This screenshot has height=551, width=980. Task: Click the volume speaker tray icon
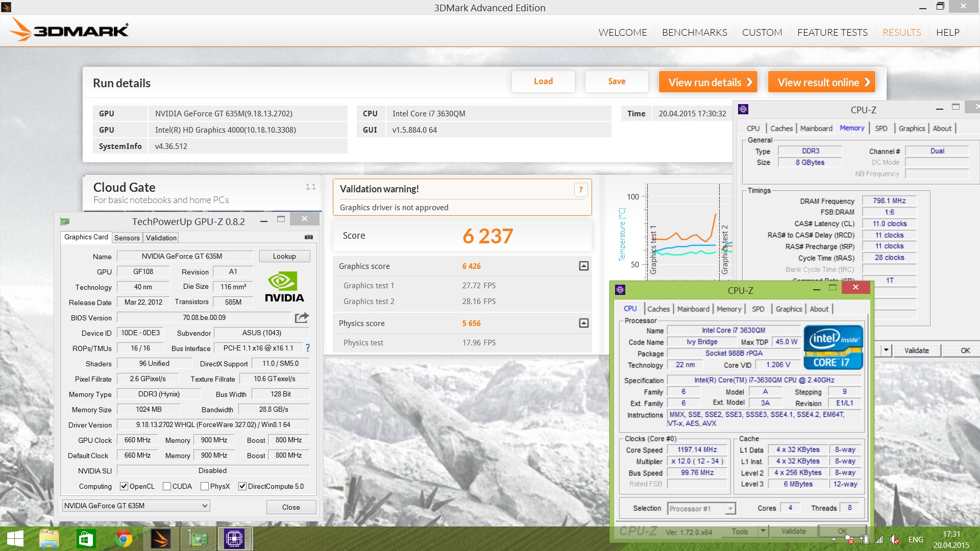pos(895,539)
